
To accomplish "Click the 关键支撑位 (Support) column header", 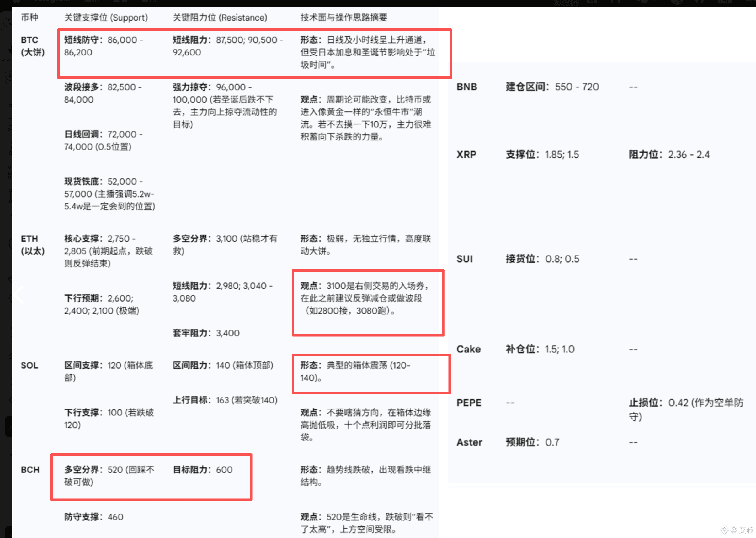I will point(106,18).
